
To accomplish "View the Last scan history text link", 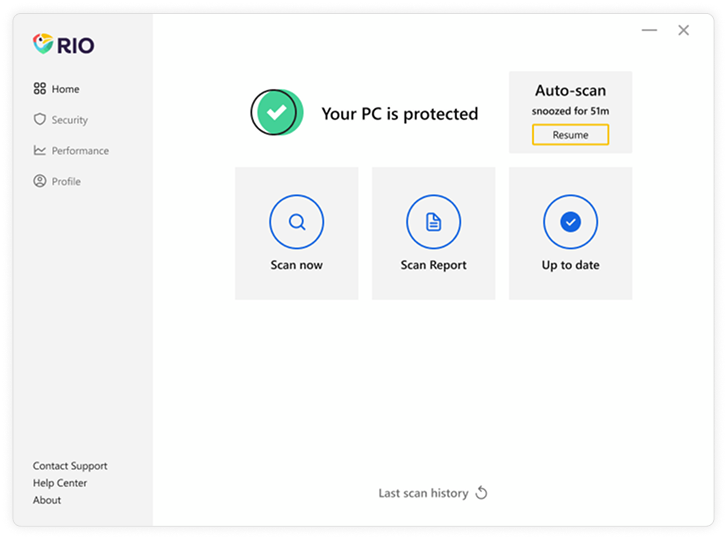I will point(423,493).
